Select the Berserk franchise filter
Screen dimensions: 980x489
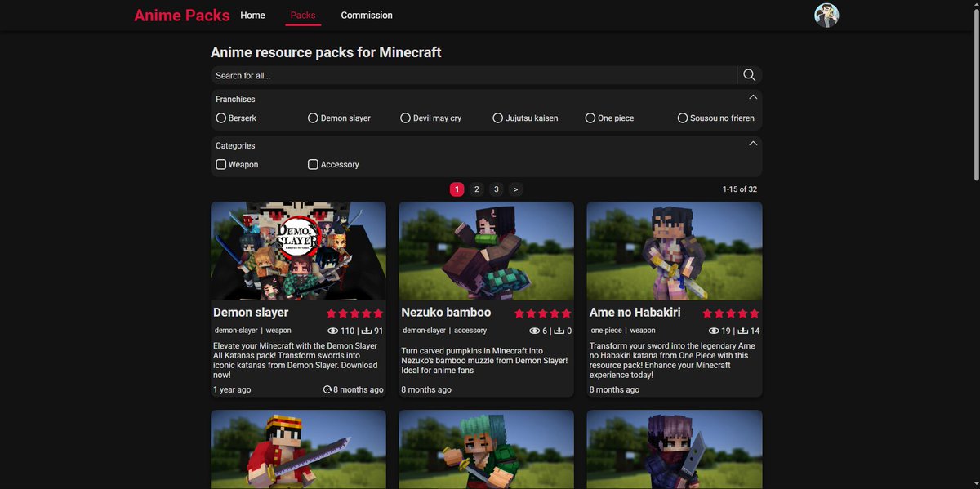click(x=236, y=118)
